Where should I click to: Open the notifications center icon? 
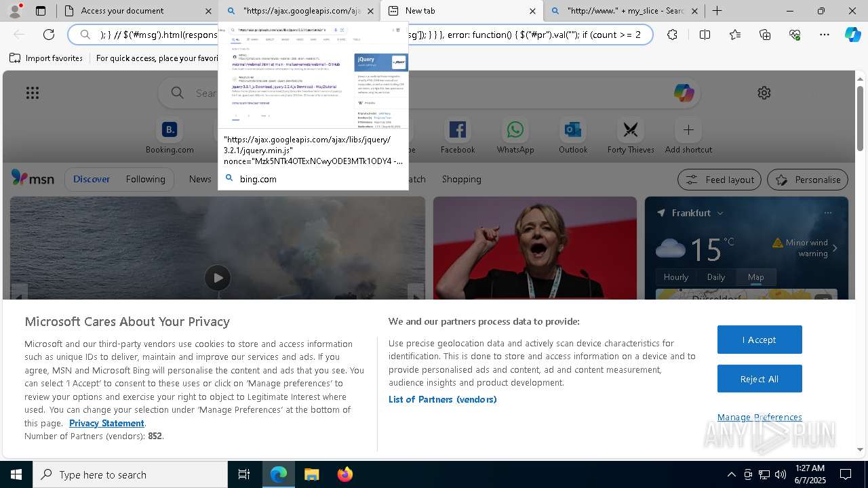[x=846, y=474]
